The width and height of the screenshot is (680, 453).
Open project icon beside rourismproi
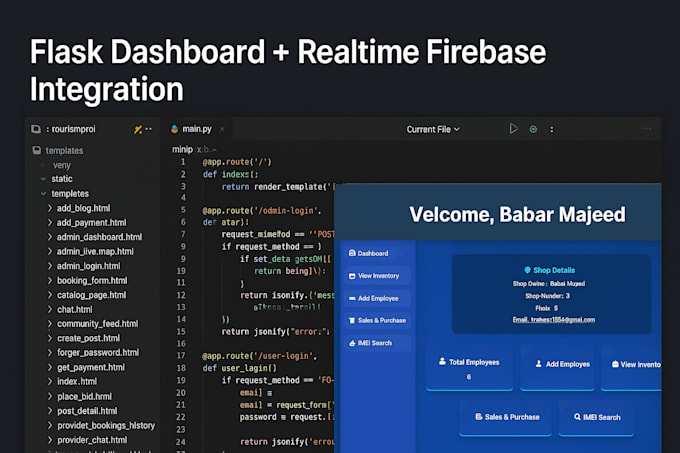pos(36,129)
